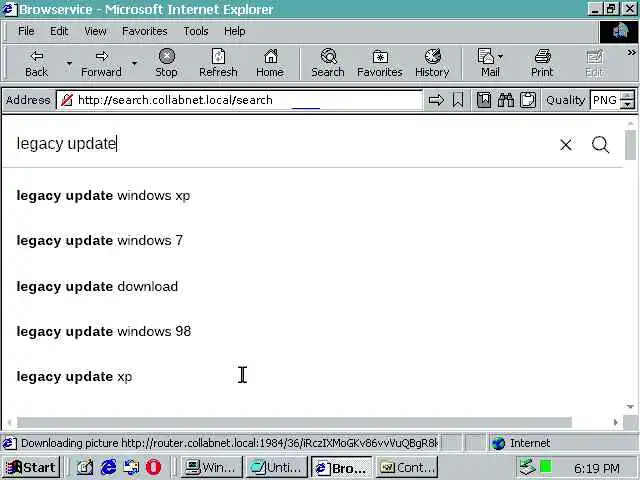Click the vertical scrollbar down arrow
This screenshot has height=480, width=640.
631,407
